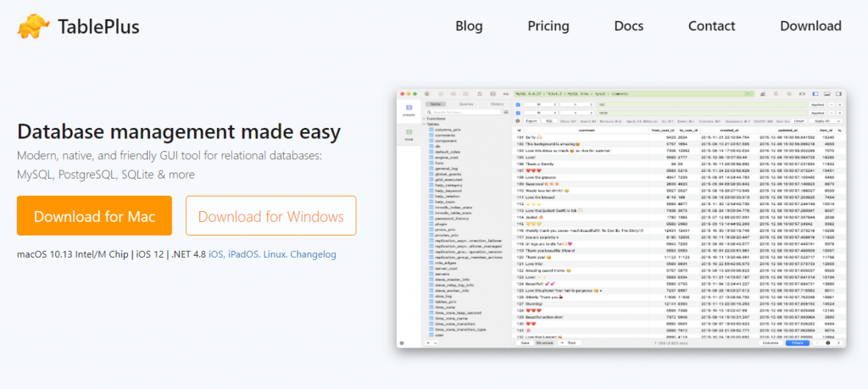Select the columns_priv table
Viewport: 868px width, 389px height.
(x=444, y=130)
